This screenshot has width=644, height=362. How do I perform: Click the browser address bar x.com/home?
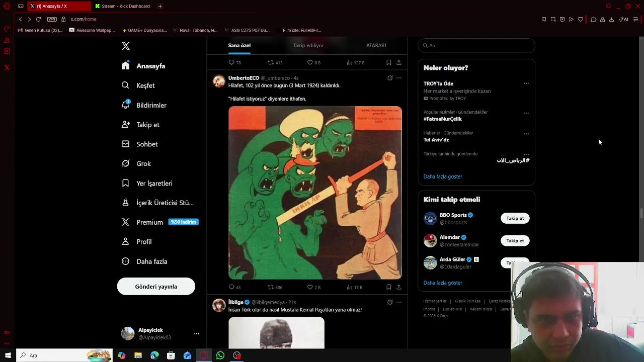(84, 19)
